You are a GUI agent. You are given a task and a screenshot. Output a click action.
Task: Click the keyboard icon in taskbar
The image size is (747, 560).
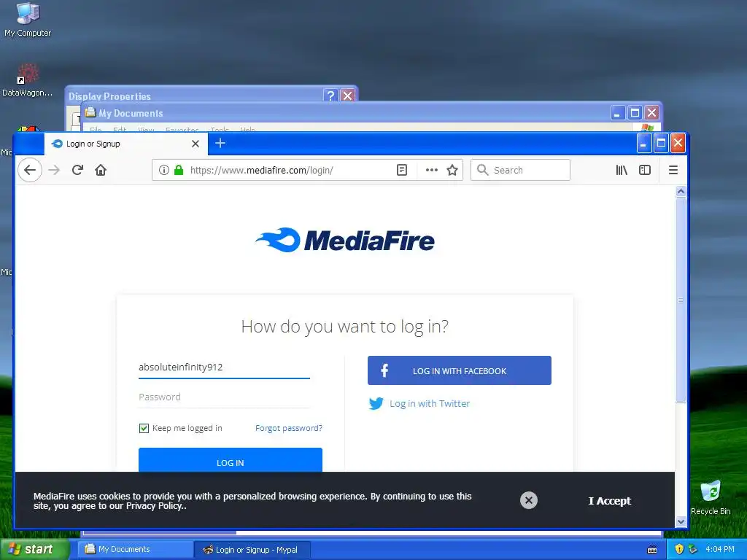[652, 550]
